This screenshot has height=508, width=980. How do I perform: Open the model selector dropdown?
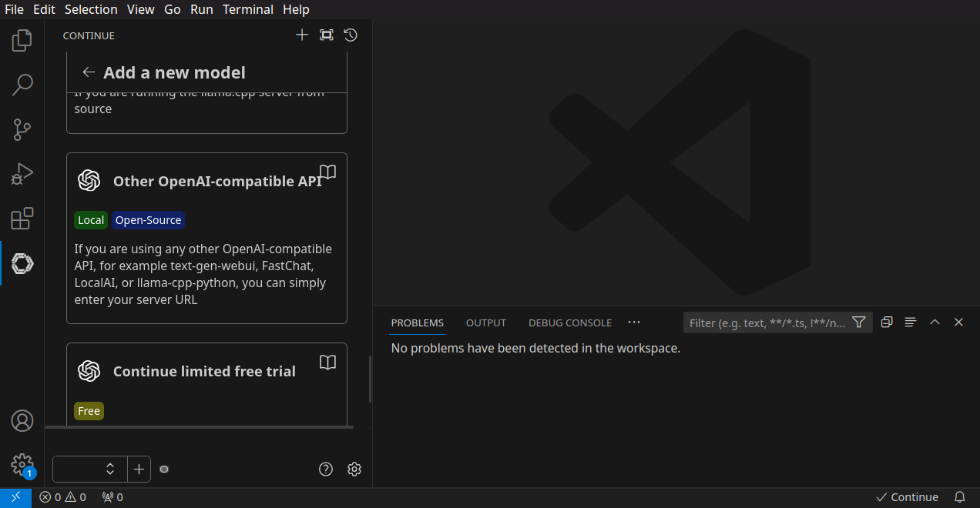point(85,469)
